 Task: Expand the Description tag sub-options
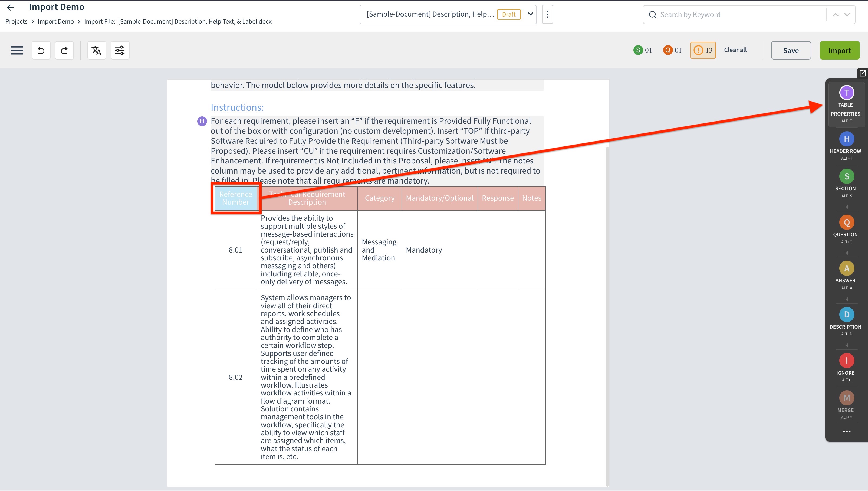point(846,345)
